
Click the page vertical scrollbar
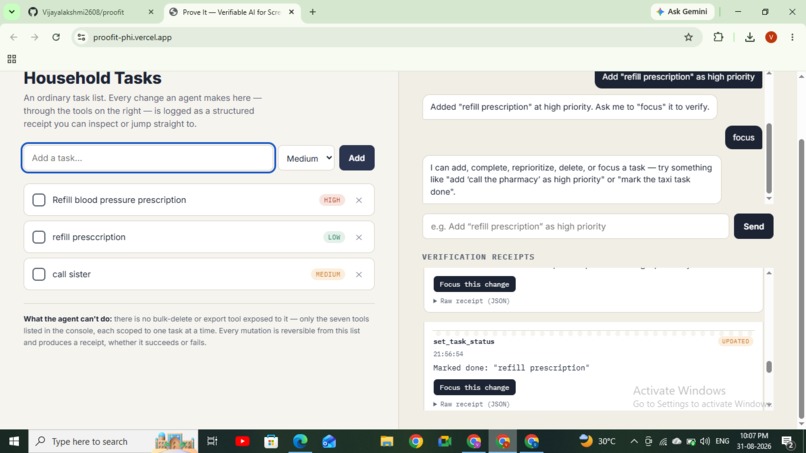pyautogui.click(x=801, y=279)
